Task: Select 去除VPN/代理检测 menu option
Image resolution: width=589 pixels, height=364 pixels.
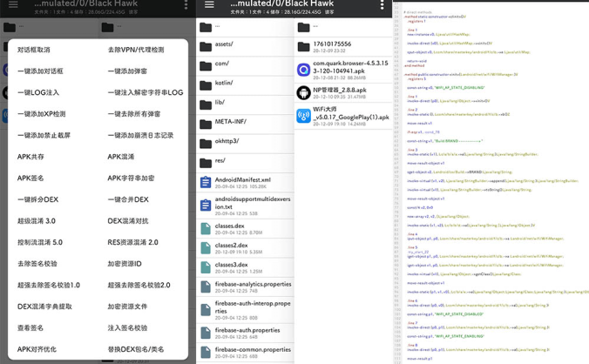Action: (x=136, y=50)
